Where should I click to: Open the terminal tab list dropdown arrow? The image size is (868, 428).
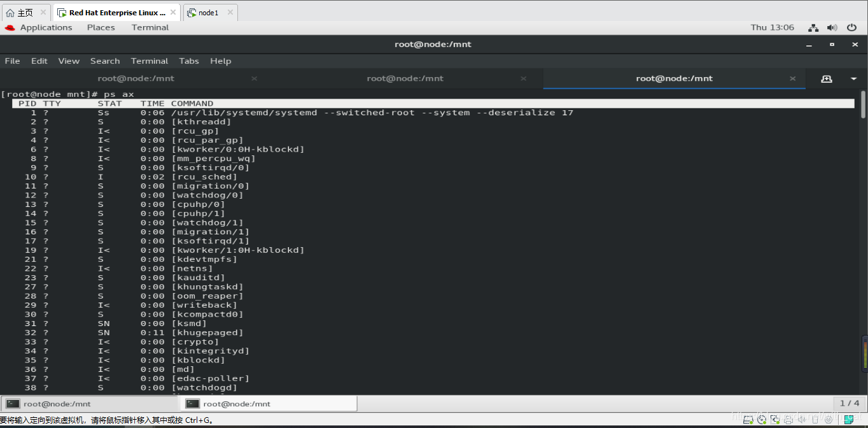(x=853, y=78)
